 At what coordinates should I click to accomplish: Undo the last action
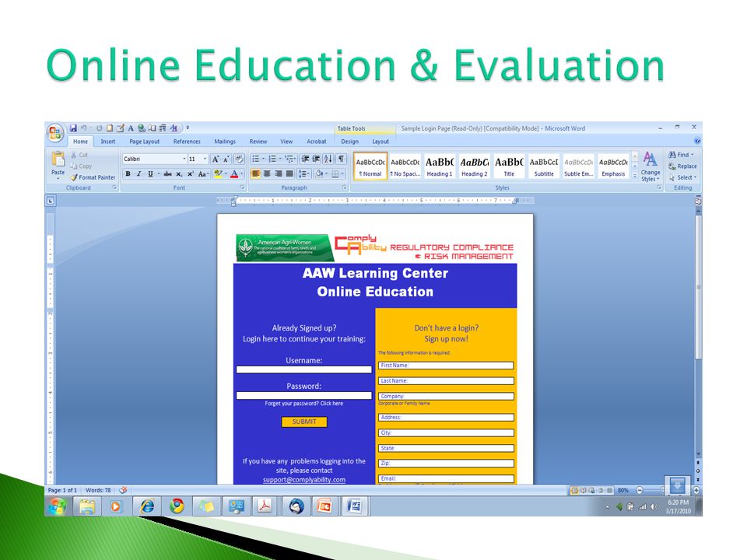pos(84,128)
